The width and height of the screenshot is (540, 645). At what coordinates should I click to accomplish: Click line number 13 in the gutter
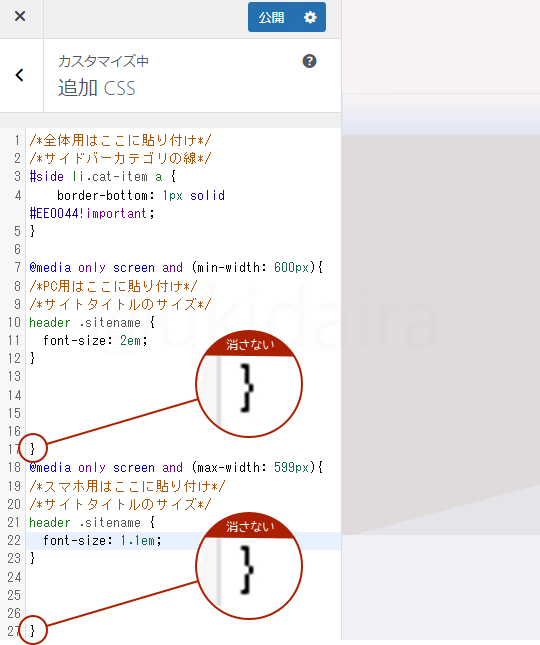[14, 376]
